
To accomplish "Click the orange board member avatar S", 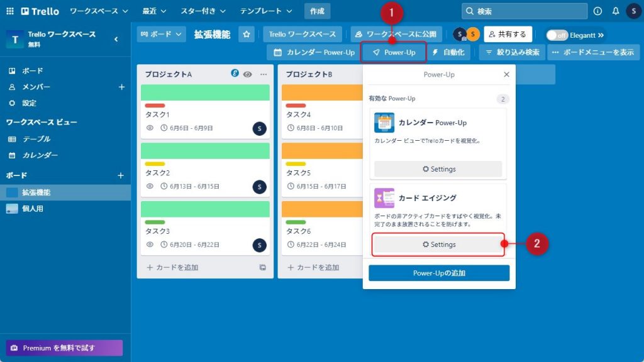I will click(473, 35).
